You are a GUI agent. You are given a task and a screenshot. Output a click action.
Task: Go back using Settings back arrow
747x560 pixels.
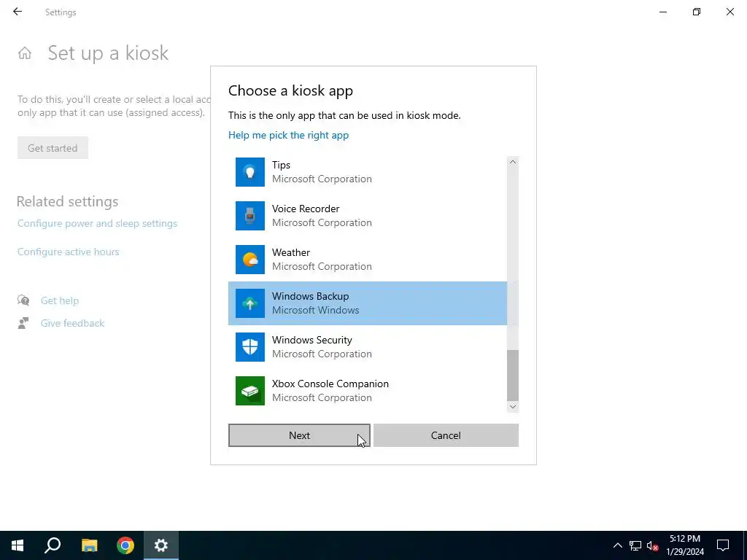18,12
